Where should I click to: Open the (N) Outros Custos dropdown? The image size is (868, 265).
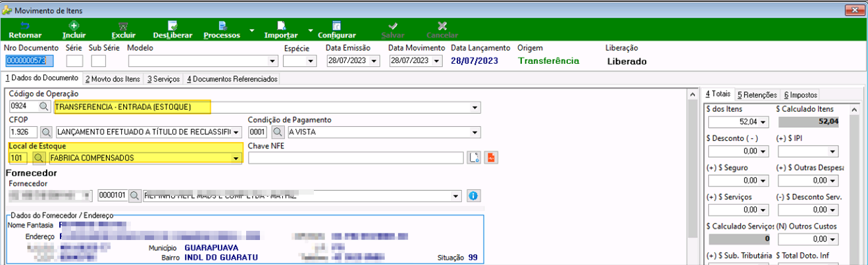[x=832, y=239]
